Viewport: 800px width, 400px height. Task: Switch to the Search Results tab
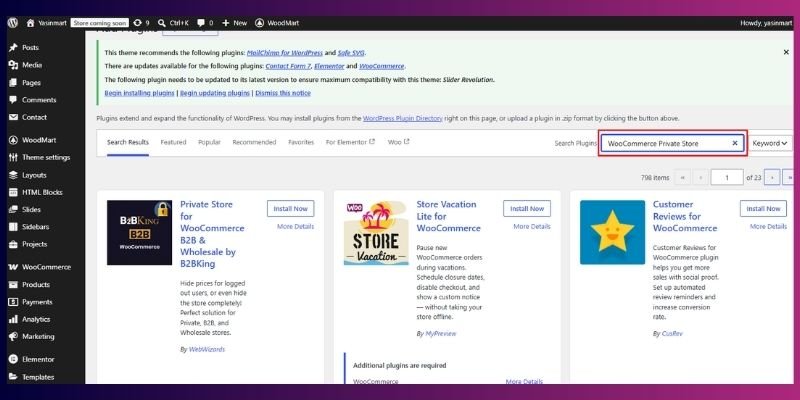click(128, 142)
